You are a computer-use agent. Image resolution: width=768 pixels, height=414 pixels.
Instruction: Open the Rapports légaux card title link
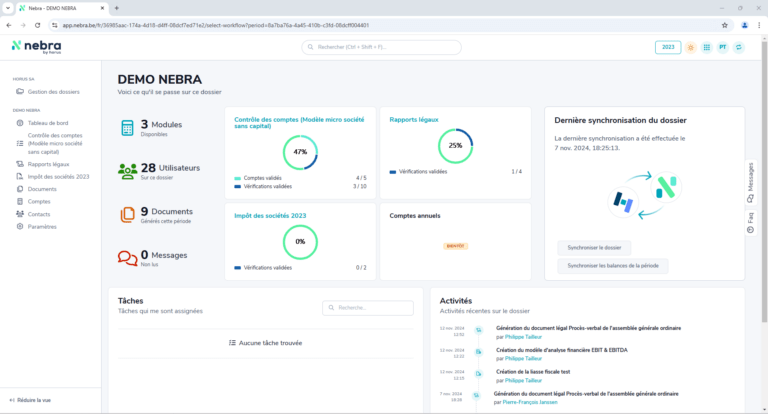pyautogui.click(x=414, y=120)
